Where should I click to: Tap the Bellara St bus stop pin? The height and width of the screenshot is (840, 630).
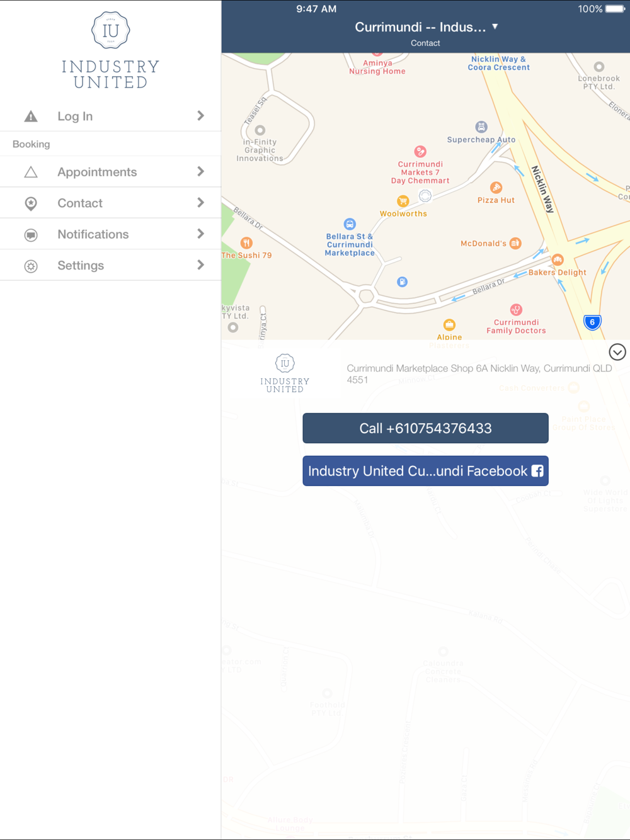tap(350, 224)
